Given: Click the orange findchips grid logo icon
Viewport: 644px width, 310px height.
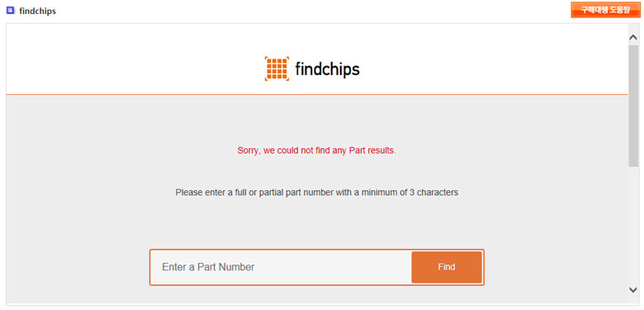Looking at the screenshot, I should tap(277, 69).
